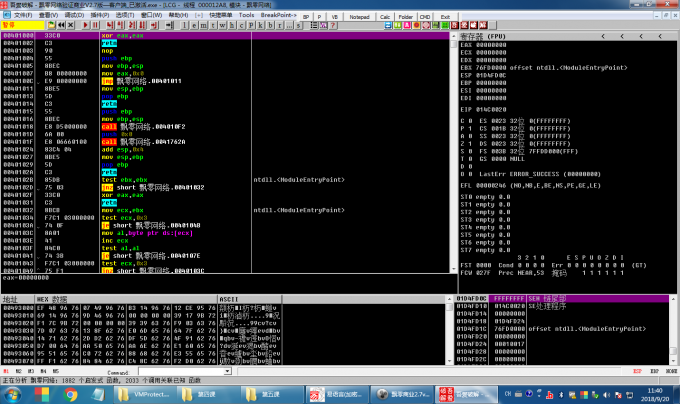This screenshot has width=680, height=404.
Task: Switch to VMProtect taskbar folder
Action: coord(145,394)
